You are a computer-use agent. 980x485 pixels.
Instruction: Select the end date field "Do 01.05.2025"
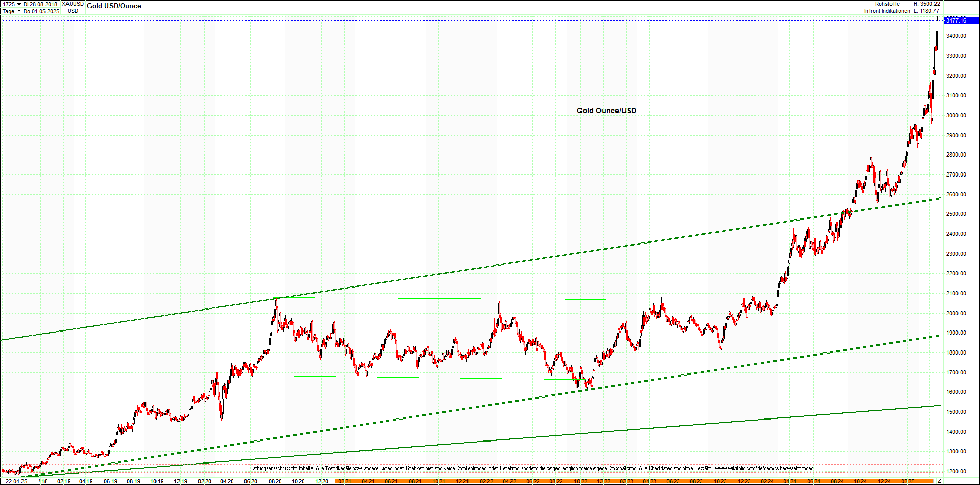[x=41, y=11]
